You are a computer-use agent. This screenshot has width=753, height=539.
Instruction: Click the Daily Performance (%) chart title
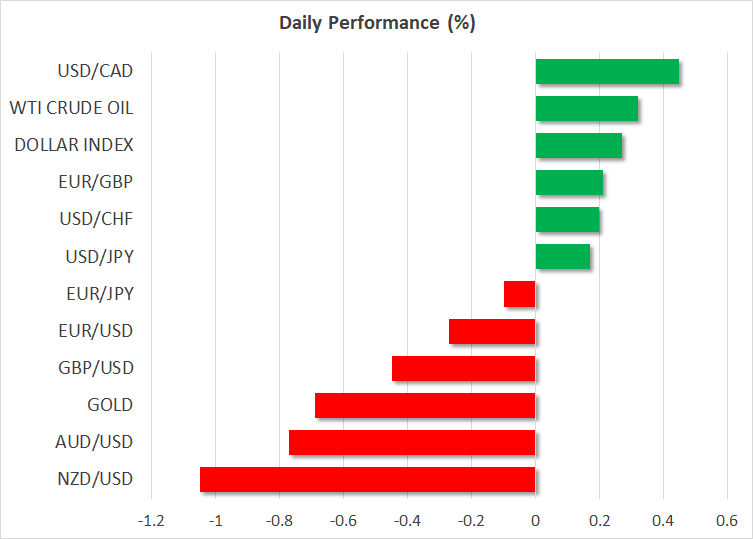[x=376, y=24]
